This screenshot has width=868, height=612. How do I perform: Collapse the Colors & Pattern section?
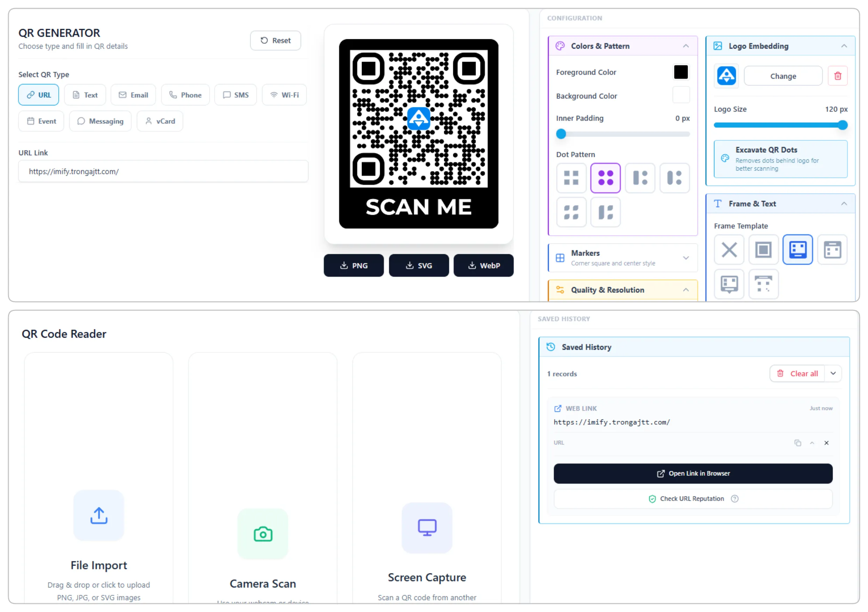tap(686, 46)
